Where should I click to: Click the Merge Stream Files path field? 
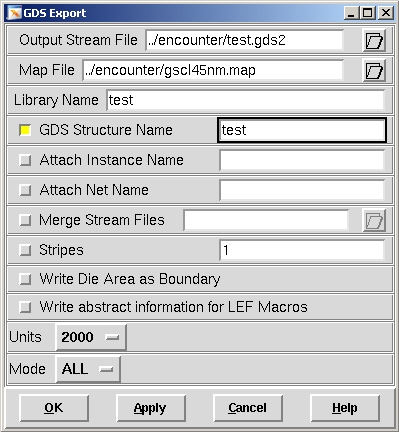(x=266, y=220)
